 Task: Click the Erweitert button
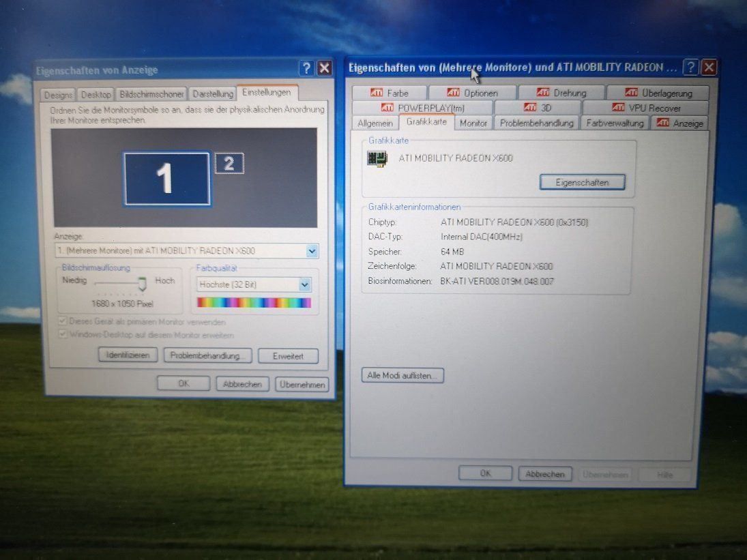pyautogui.click(x=288, y=356)
